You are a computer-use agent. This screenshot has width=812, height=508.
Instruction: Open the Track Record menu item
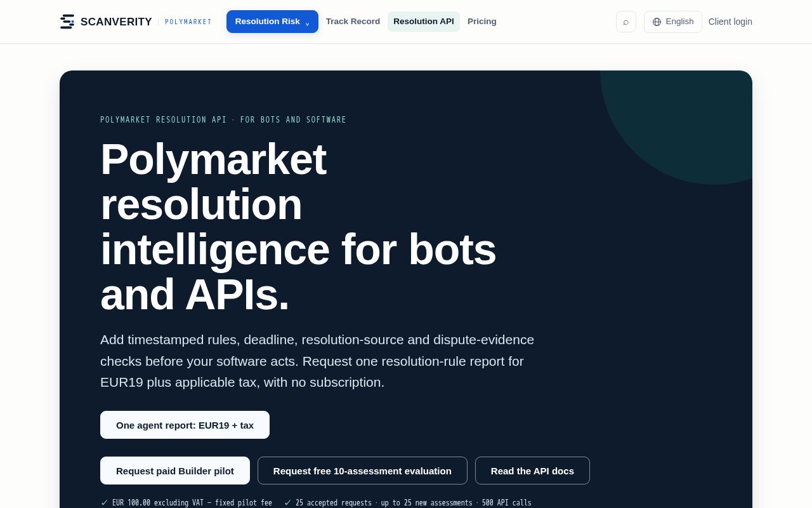click(353, 22)
